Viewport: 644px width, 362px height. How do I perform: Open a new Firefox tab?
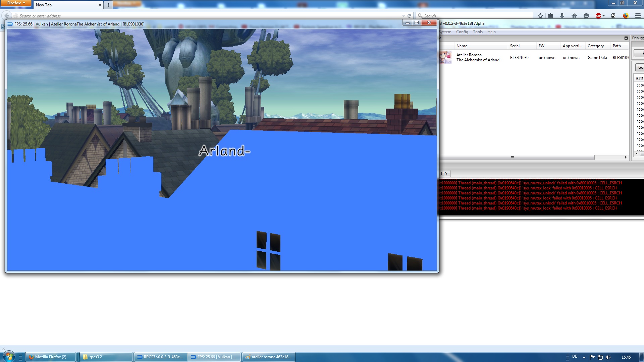point(108,5)
